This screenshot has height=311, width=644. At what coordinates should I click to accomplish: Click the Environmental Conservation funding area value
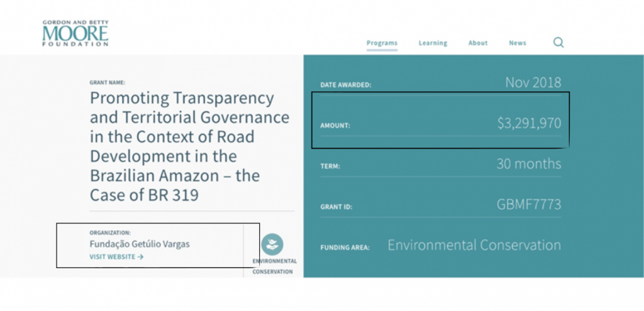coord(474,245)
